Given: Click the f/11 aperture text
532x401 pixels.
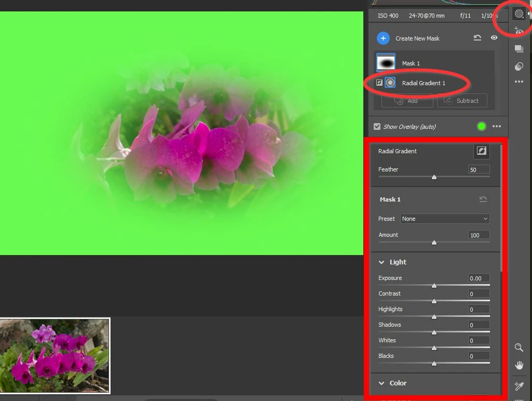Looking at the screenshot, I should click(x=465, y=16).
